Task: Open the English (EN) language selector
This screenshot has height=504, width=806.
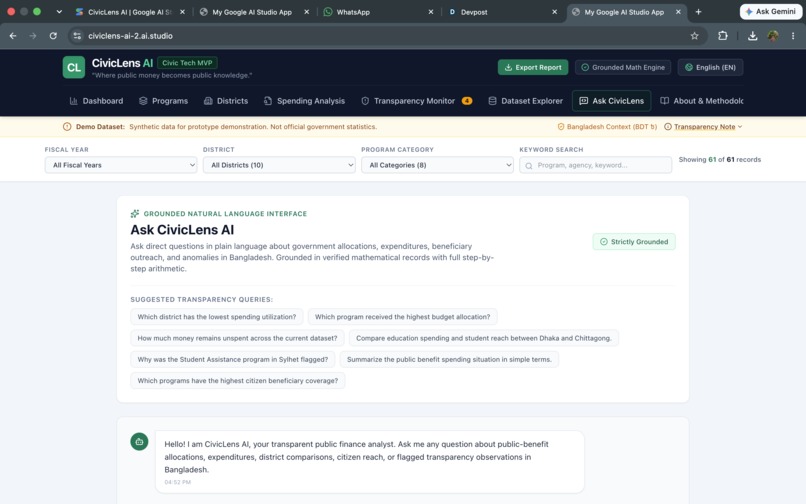Action: 710,67
